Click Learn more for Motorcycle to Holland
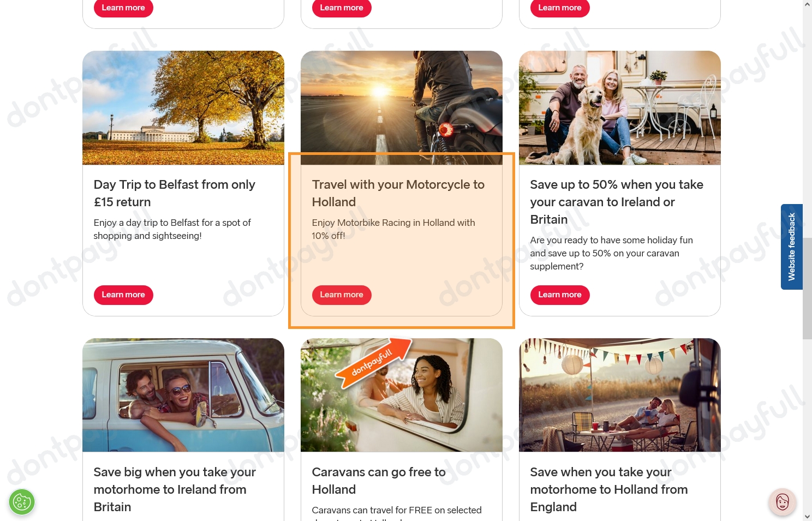This screenshot has height=521, width=812. pos(342,295)
